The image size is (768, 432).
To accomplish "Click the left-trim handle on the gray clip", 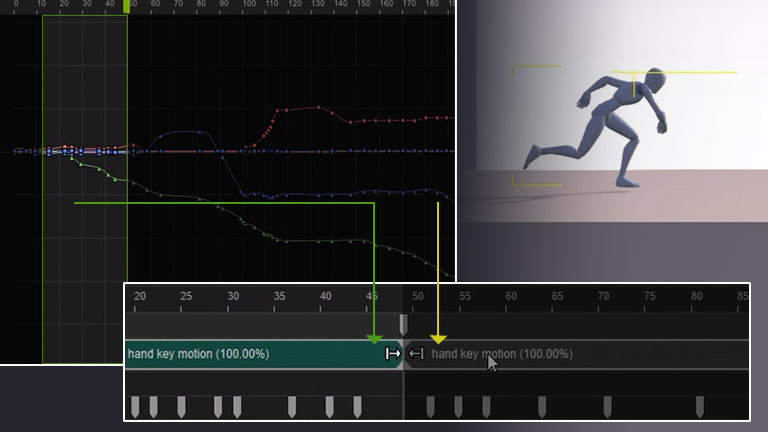I will tap(416, 354).
